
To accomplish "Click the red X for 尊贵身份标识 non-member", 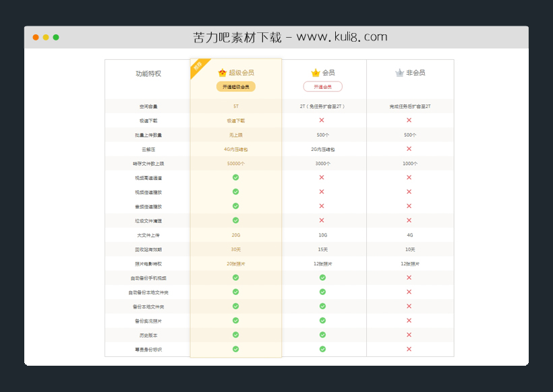I will click(x=409, y=349).
